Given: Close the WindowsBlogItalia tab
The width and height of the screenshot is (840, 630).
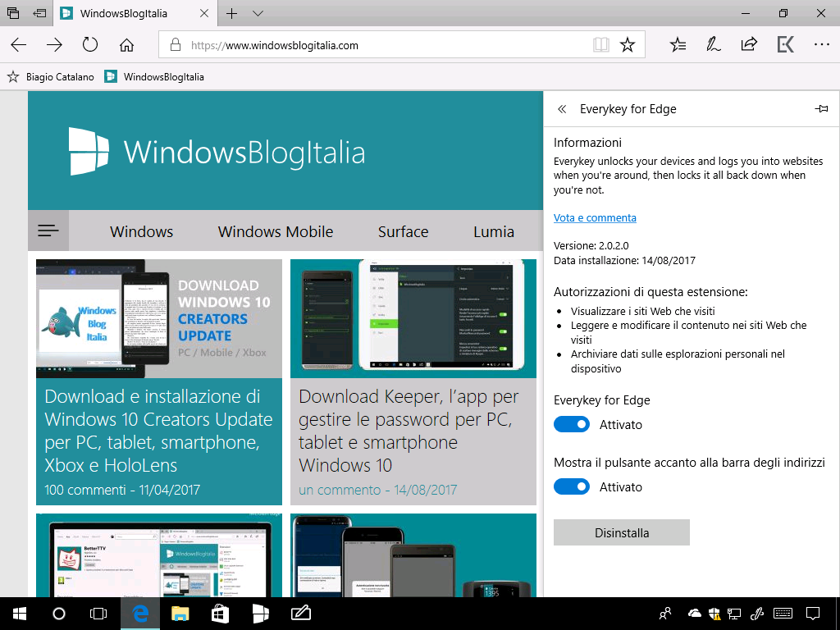Looking at the screenshot, I should (204, 13).
